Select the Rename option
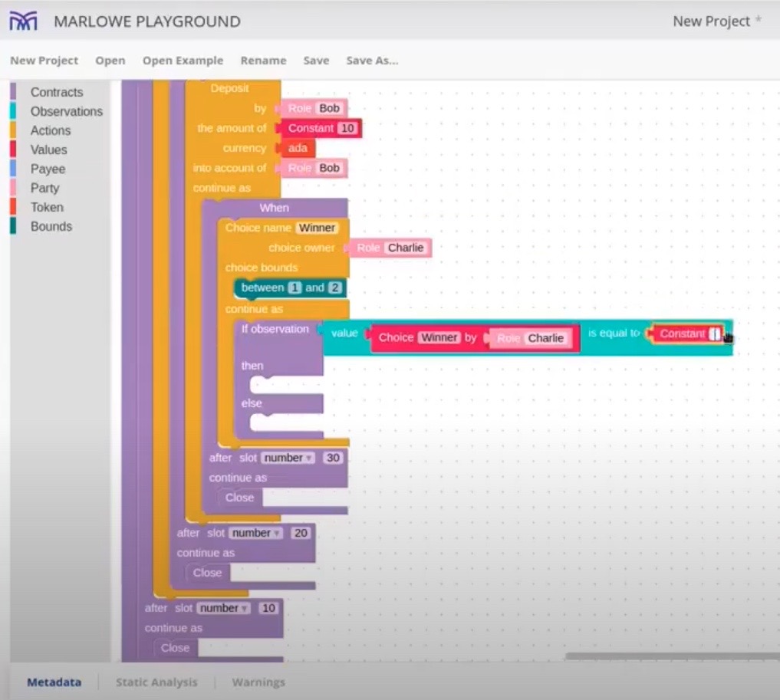This screenshot has width=780, height=700. click(263, 61)
